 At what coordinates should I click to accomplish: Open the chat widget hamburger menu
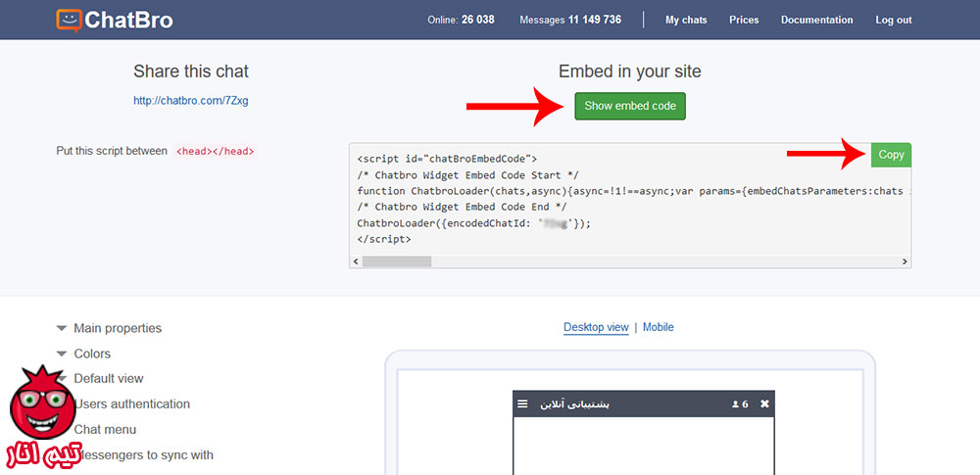(x=522, y=404)
